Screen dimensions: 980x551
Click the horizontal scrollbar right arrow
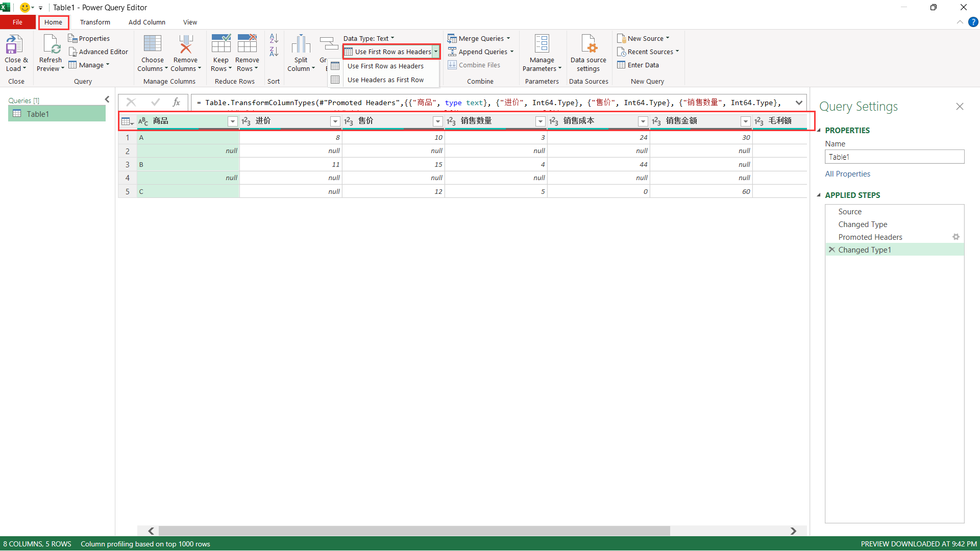click(793, 531)
